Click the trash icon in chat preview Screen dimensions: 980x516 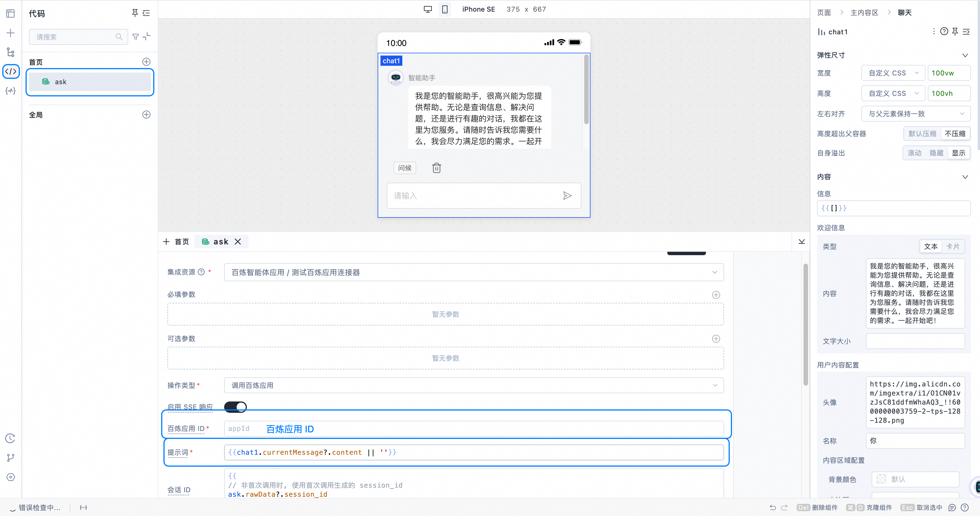click(x=436, y=168)
